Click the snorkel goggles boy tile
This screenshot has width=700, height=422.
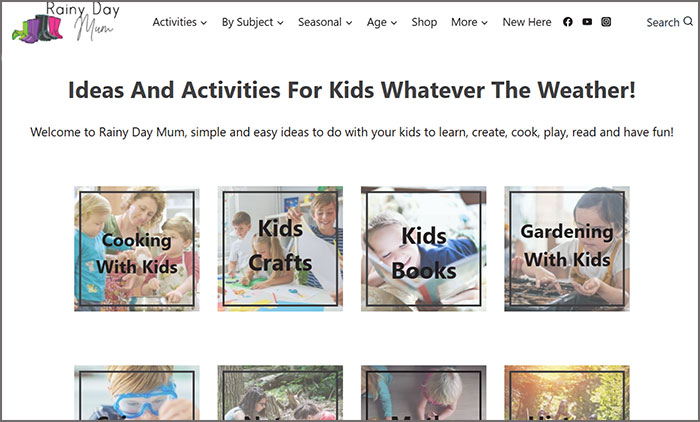[x=137, y=393]
